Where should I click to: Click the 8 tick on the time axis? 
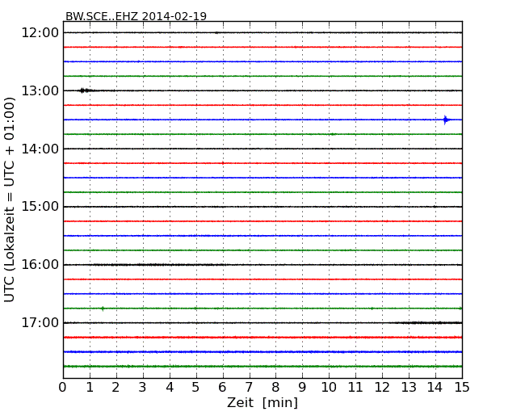(275, 388)
